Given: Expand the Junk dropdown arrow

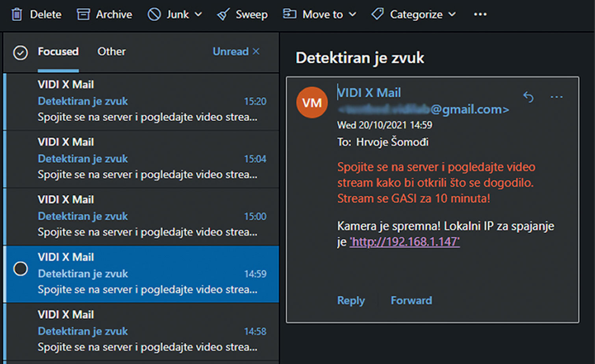Looking at the screenshot, I should click(198, 15).
